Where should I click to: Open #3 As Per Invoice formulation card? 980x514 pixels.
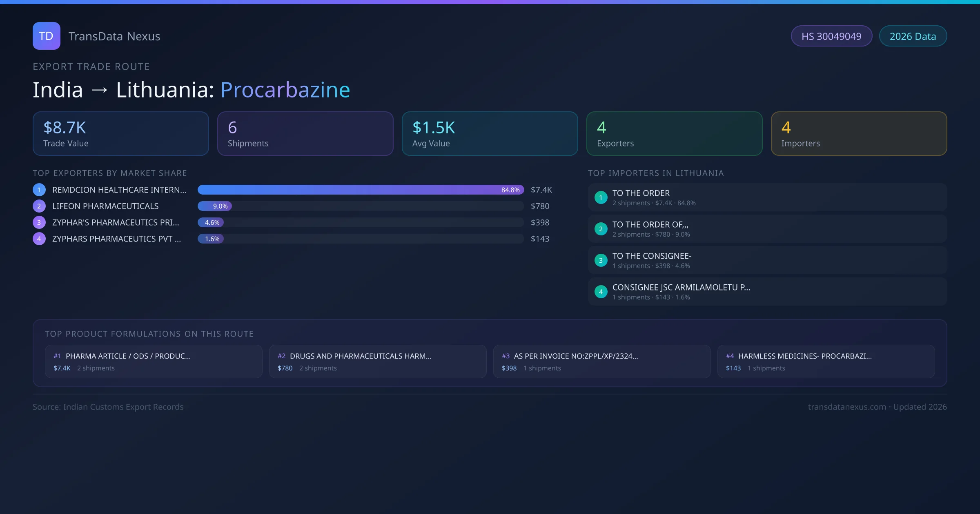pos(601,361)
